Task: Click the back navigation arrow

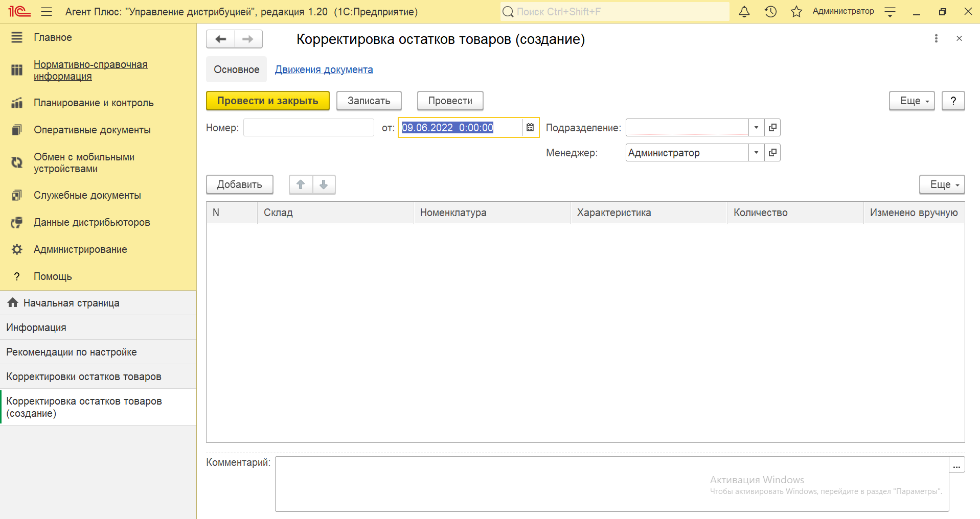Action: pyautogui.click(x=221, y=39)
